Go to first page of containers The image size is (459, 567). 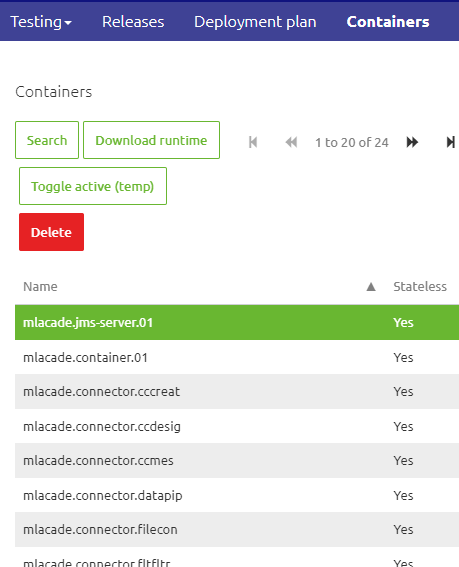click(x=253, y=142)
